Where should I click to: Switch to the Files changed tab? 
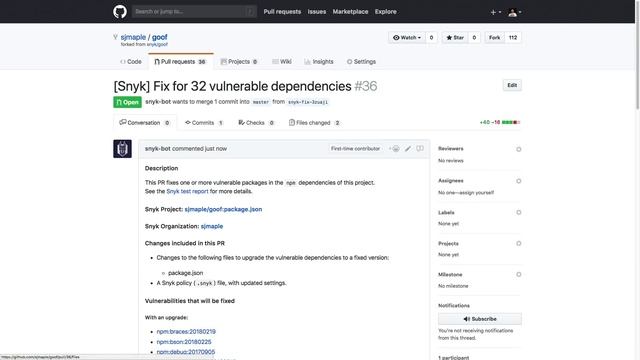click(x=314, y=122)
